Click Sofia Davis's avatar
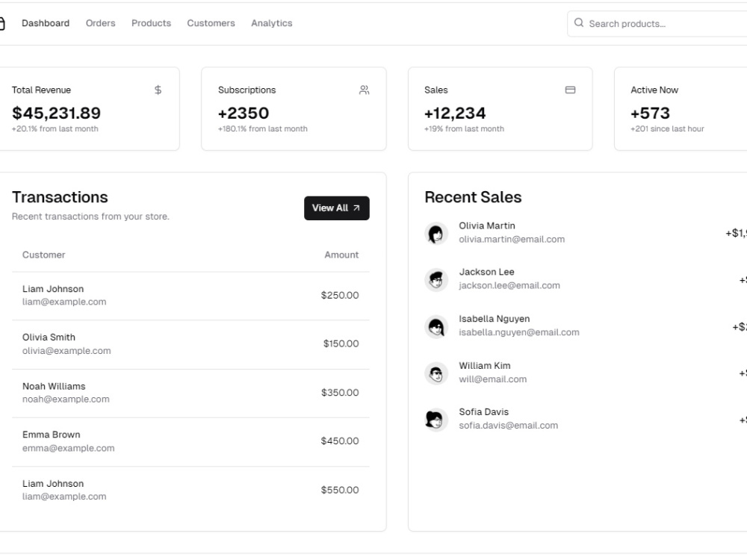 click(436, 420)
